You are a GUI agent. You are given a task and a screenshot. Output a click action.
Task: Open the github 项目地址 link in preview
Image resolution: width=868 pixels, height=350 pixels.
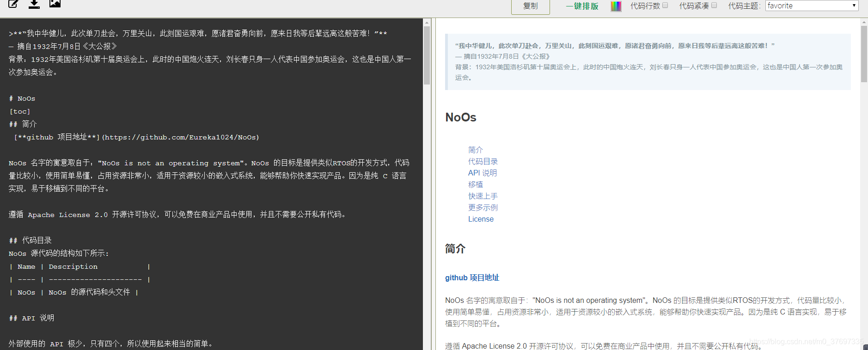click(x=472, y=278)
